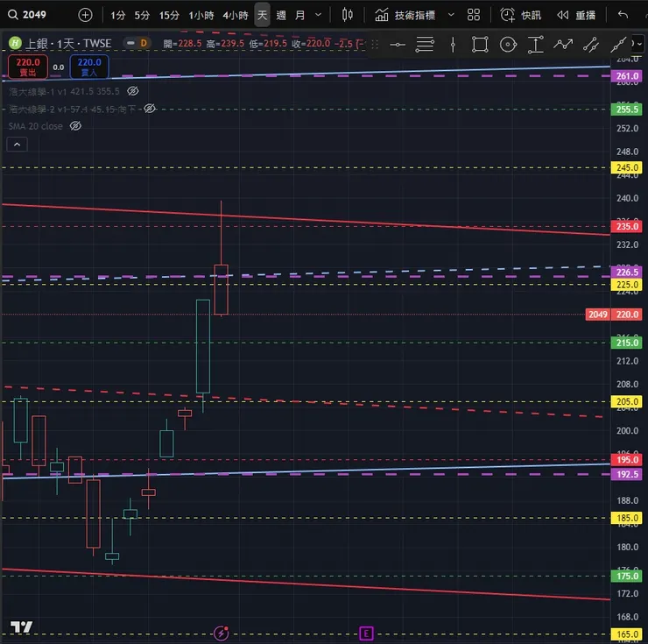
Task: Grab the drawing toolbar drag handle
Action: pos(375,45)
